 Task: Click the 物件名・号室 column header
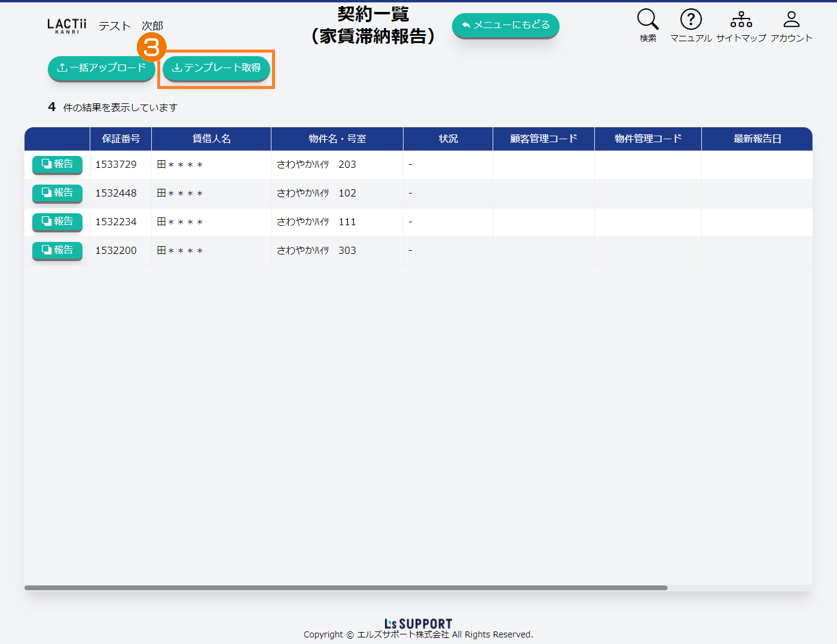(x=337, y=139)
